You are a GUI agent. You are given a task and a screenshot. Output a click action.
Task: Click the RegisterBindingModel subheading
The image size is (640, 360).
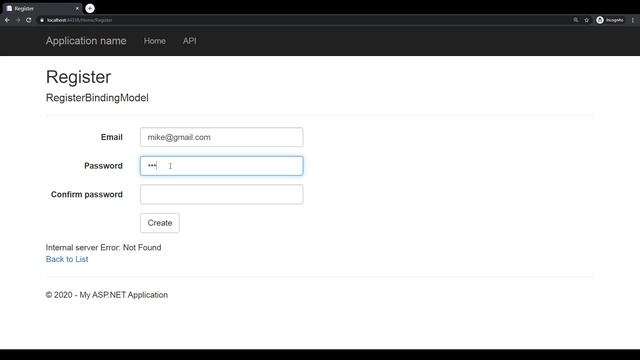pos(97,98)
